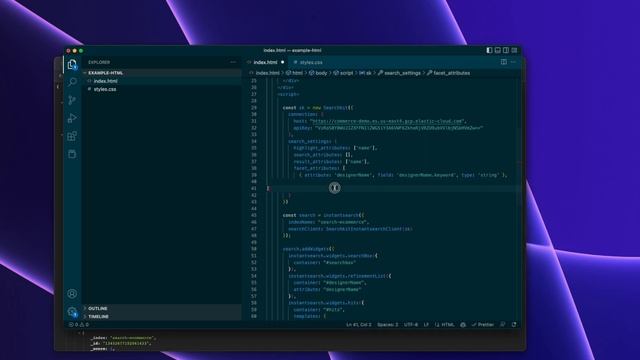The height and width of the screenshot is (360, 640).
Task: Open Customize Layout icon in title bar
Action: [514, 50]
